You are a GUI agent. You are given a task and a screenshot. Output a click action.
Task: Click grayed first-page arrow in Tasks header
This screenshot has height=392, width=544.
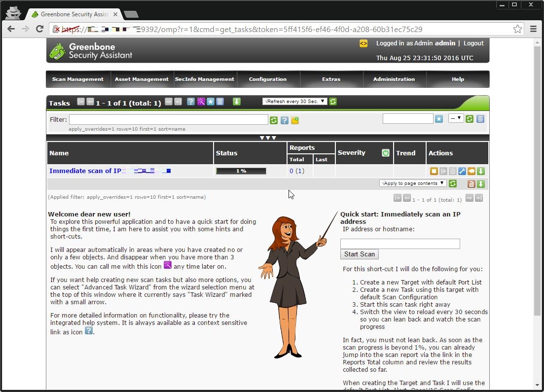coord(80,102)
